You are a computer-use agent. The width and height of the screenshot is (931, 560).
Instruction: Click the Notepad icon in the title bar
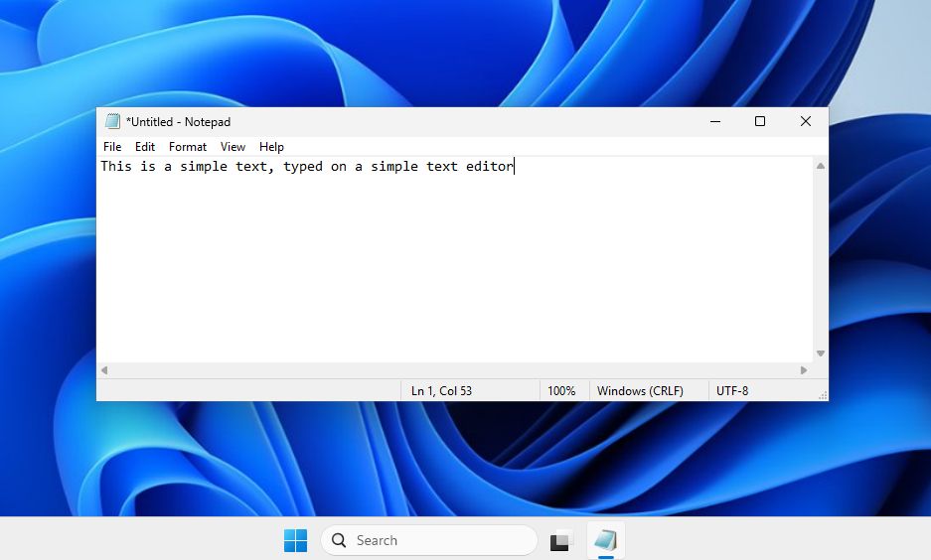pos(113,121)
